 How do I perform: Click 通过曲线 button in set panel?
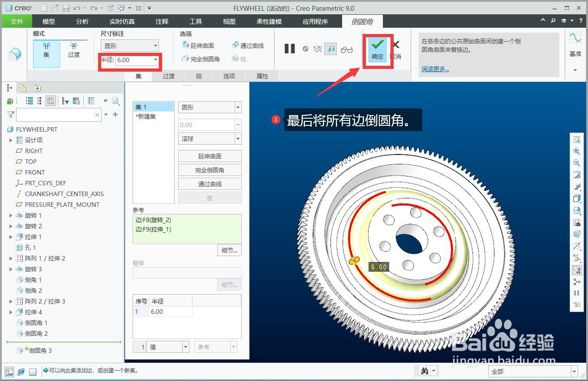(210, 184)
